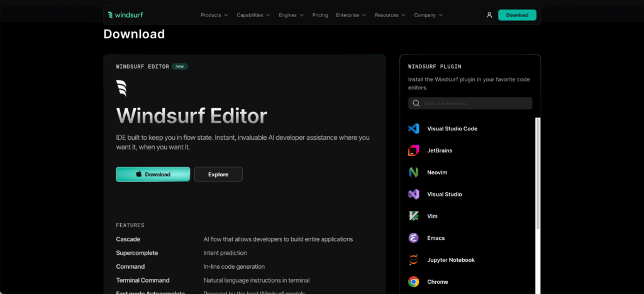
Task: Expand the Products menu
Action: pyautogui.click(x=214, y=15)
